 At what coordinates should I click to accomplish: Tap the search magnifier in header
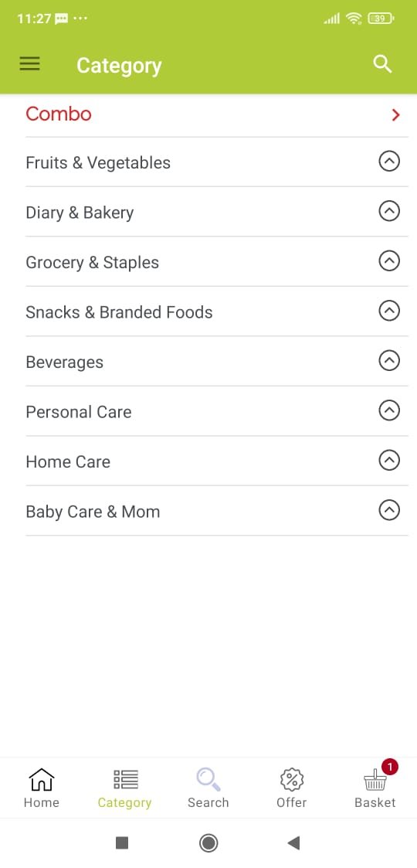click(382, 64)
